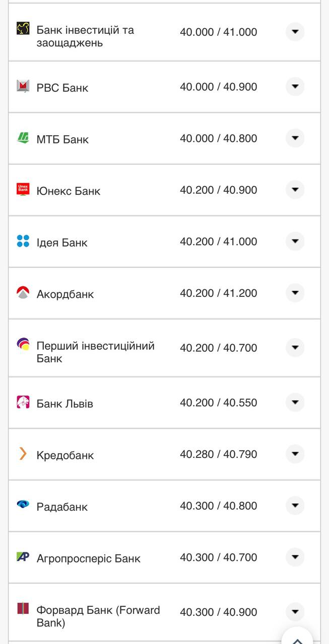Viewport: 329px width, 644px height.
Task: Click the Банк інвестицій та заощаджень logo
Action: tap(23, 28)
